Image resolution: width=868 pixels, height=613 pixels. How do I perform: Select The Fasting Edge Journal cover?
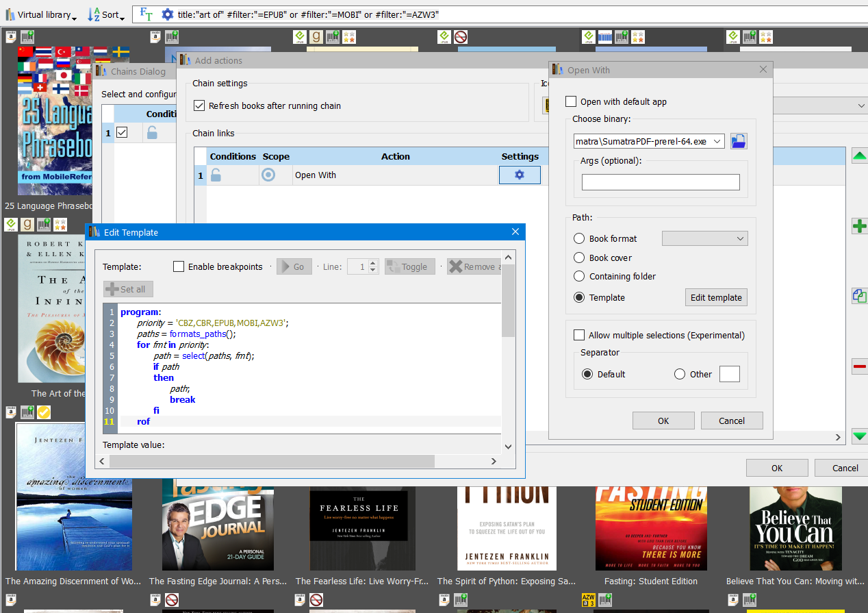218,529
